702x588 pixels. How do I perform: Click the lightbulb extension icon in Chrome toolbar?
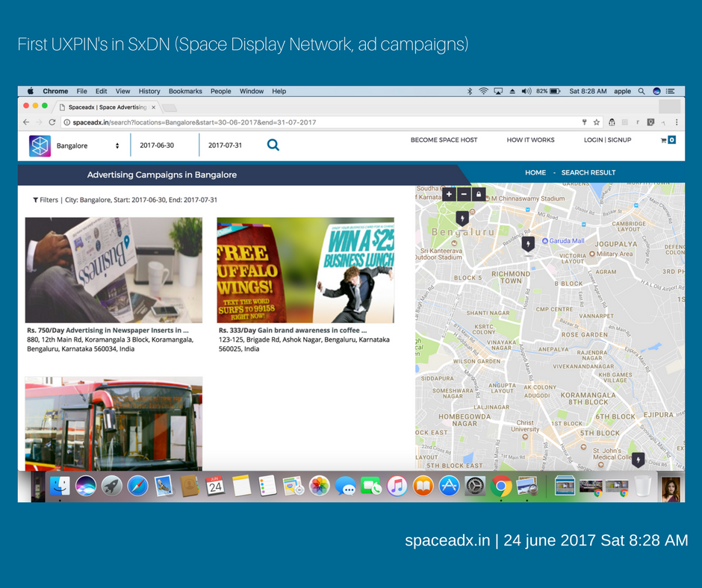650,122
